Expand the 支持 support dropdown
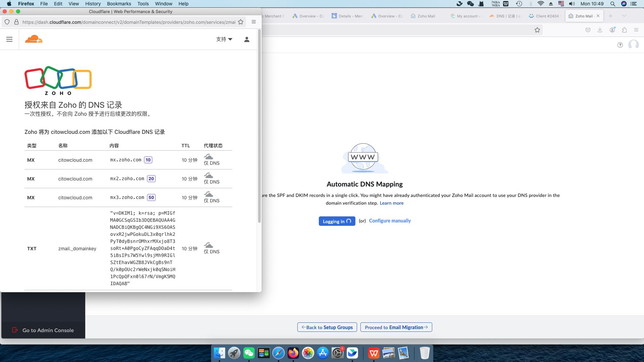 pos(224,39)
